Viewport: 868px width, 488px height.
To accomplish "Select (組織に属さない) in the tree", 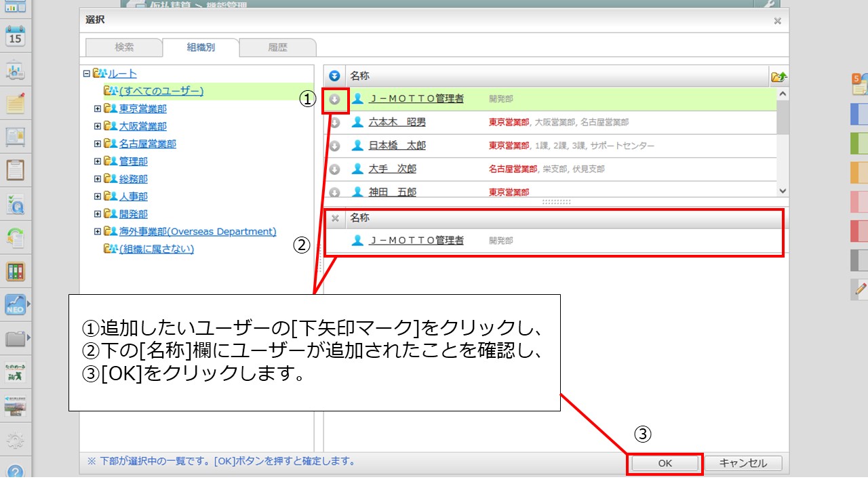I will [x=156, y=249].
